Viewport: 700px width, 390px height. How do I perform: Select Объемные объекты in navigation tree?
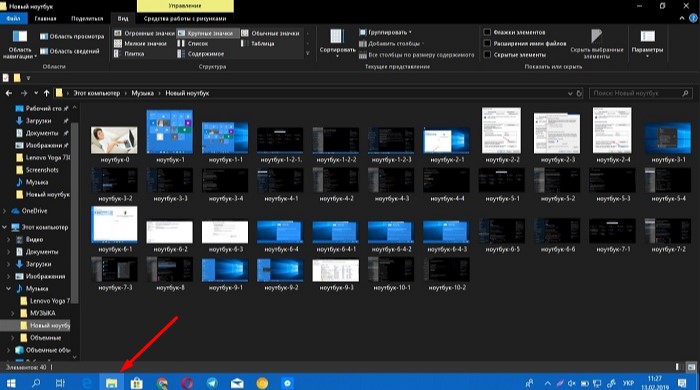[x=48, y=350]
